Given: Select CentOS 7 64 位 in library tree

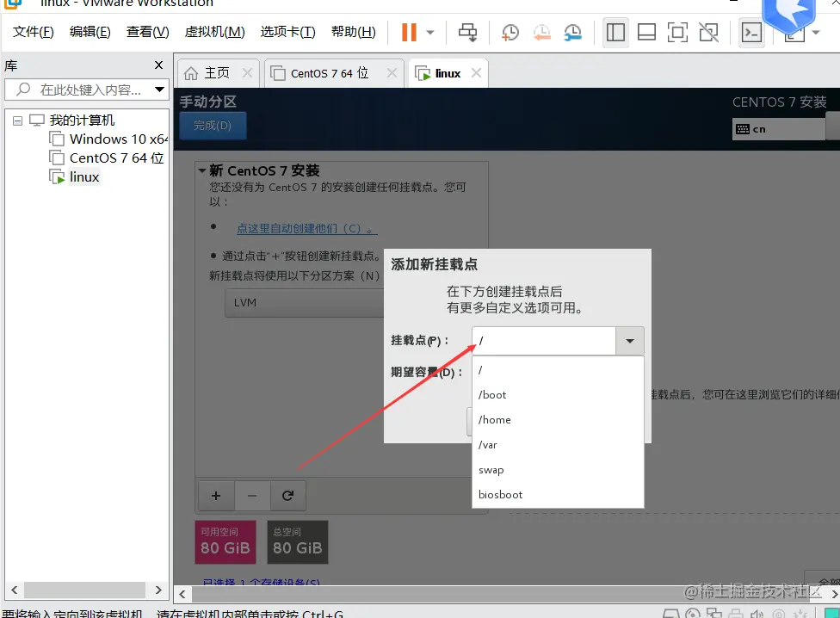Looking at the screenshot, I should click(117, 158).
